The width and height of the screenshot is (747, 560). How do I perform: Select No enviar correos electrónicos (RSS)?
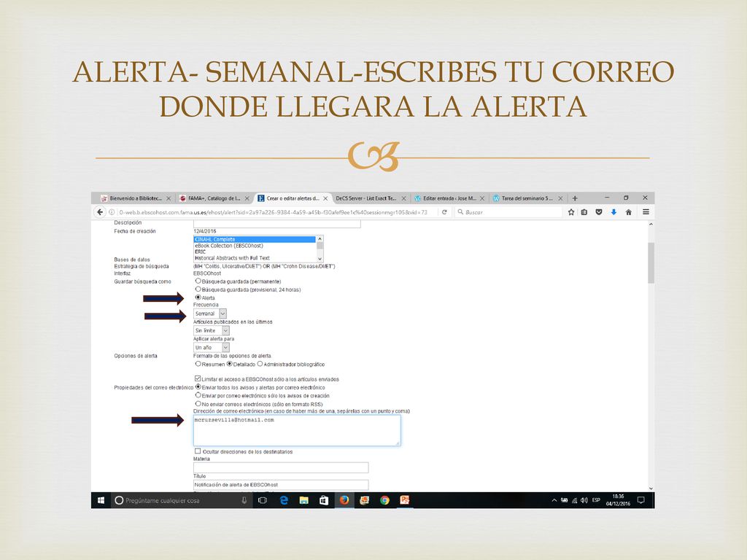[x=198, y=404]
